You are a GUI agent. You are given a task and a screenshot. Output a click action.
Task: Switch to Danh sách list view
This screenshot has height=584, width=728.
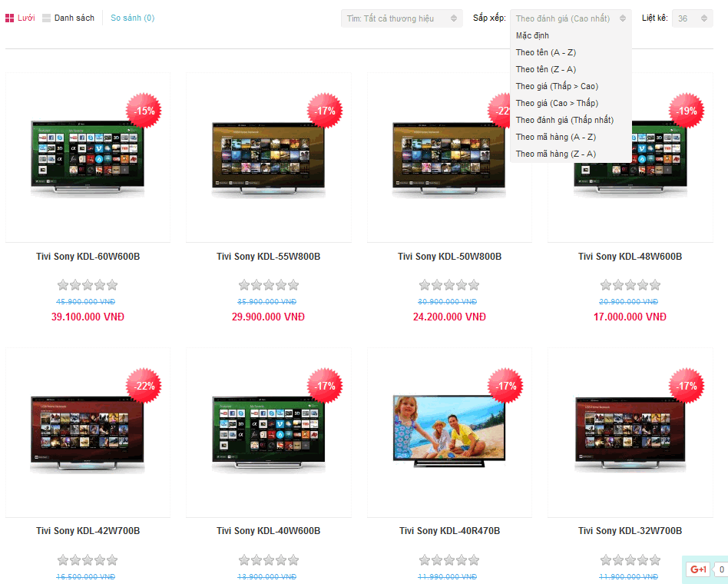pos(68,18)
